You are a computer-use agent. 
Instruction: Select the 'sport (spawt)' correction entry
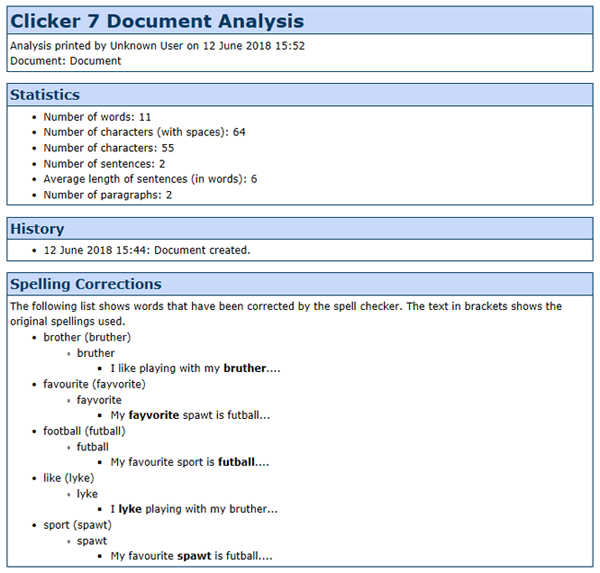point(77,525)
